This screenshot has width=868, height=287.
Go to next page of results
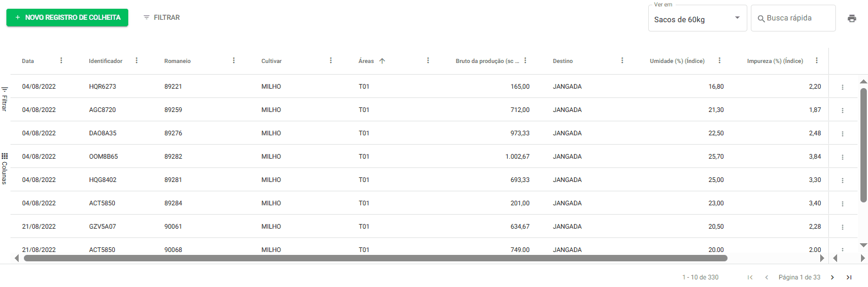pyautogui.click(x=832, y=277)
